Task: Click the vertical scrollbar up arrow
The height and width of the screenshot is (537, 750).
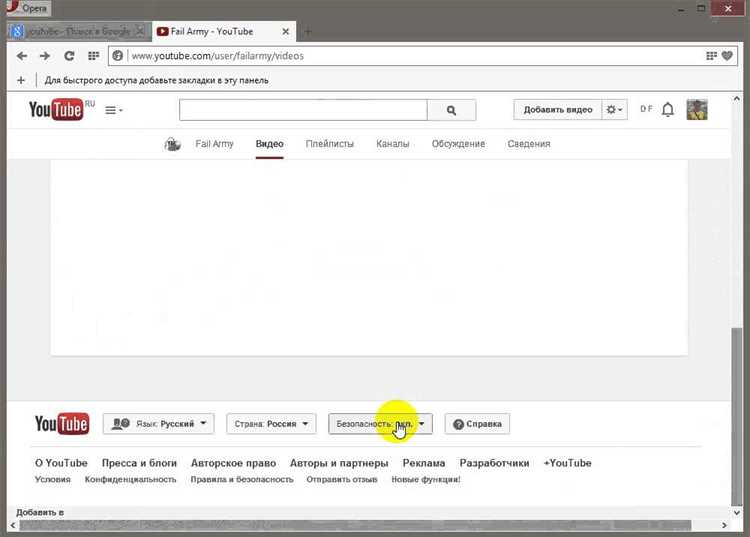Action: click(737, 98)
